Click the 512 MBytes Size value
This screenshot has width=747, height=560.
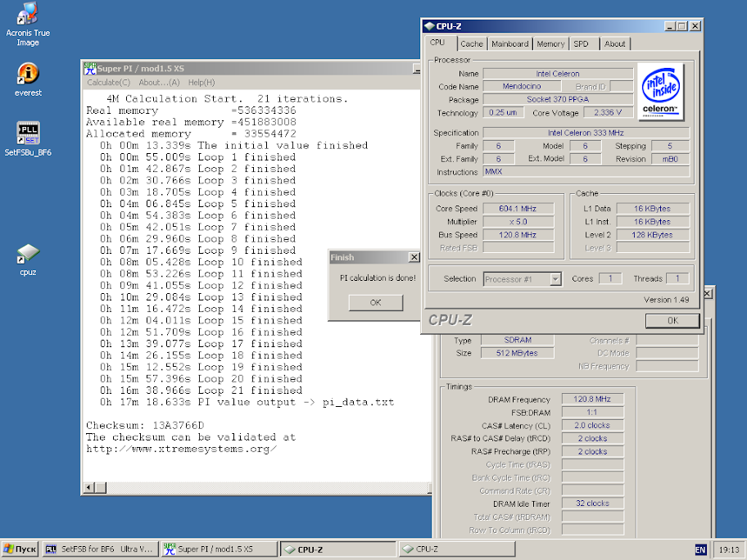pos(518,353)
